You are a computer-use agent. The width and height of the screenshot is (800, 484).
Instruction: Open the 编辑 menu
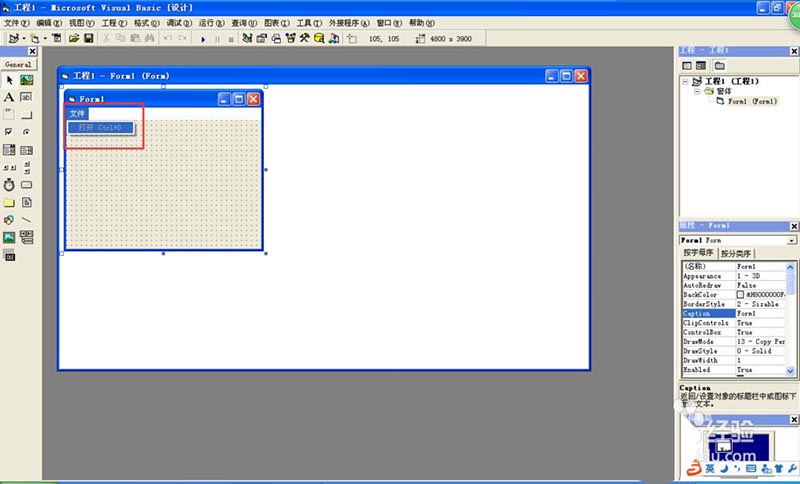point(49,23)
